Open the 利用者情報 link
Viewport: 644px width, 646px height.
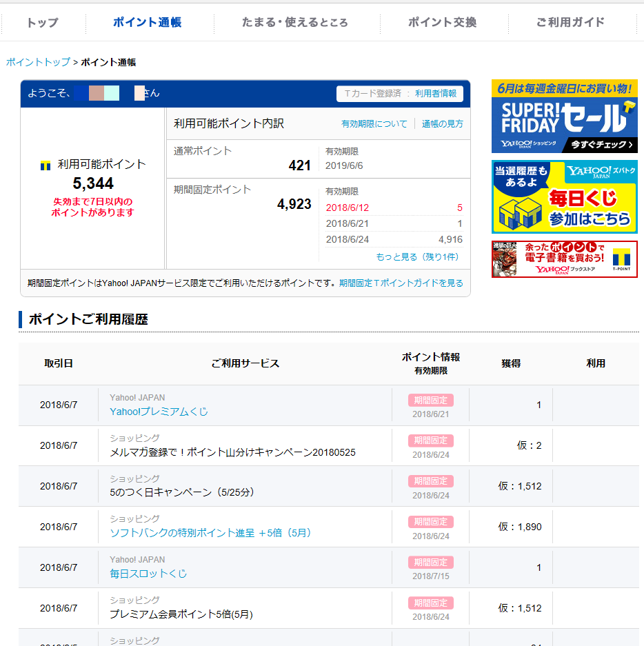point(436,94)
